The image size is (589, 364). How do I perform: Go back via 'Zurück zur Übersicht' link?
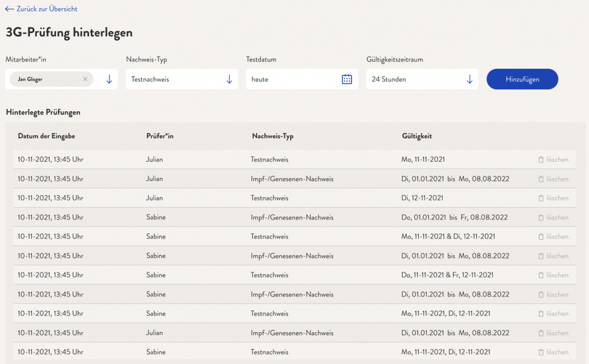(x=41, y=9)
